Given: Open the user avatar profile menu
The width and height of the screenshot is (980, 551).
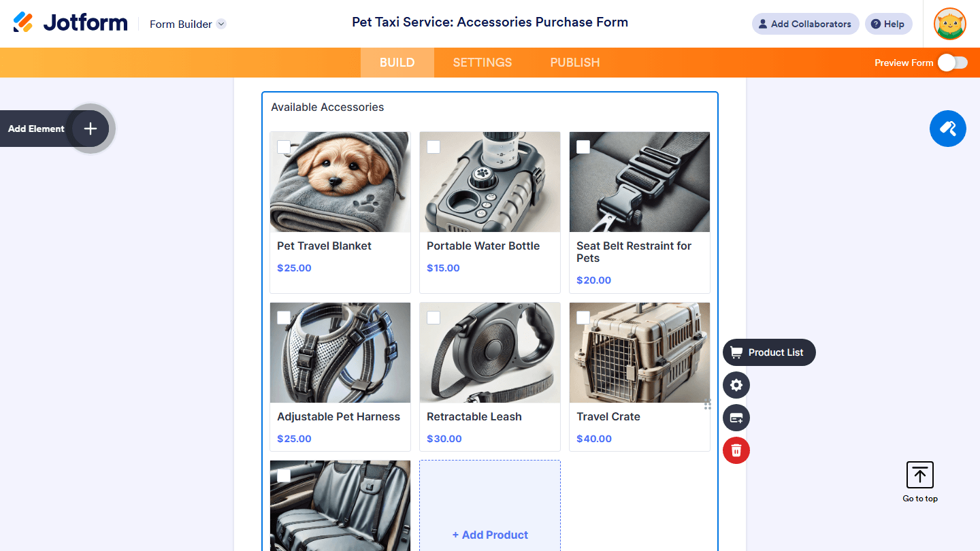Looking at the screenshot, I should pyautogui.click(x=950, y=24).
